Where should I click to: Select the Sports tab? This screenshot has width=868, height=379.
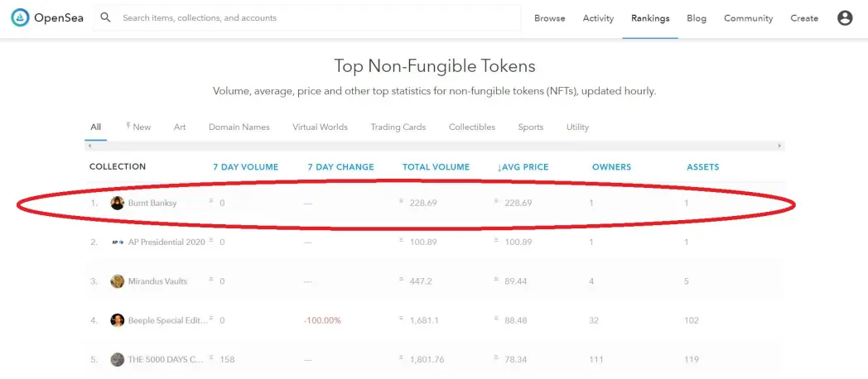[530, 127]
